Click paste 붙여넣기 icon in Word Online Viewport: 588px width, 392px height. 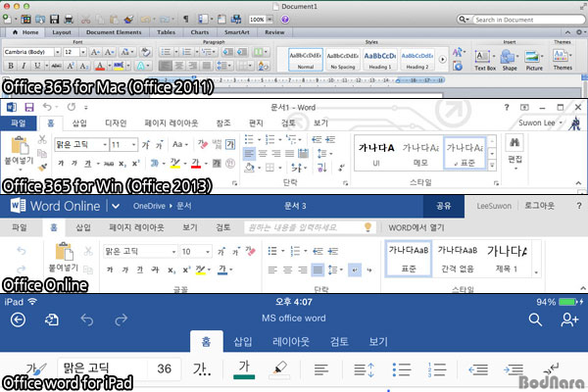(64, 251)
